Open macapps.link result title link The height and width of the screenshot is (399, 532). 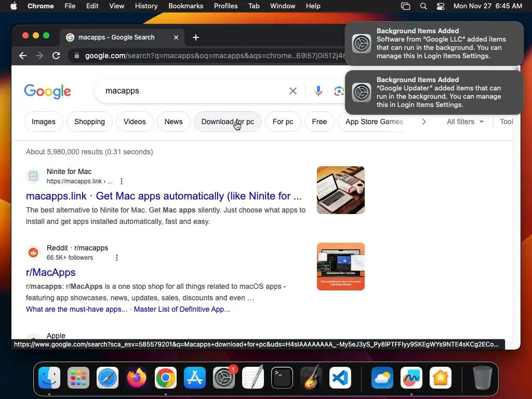pyautogui.click(x=164, y=196)
